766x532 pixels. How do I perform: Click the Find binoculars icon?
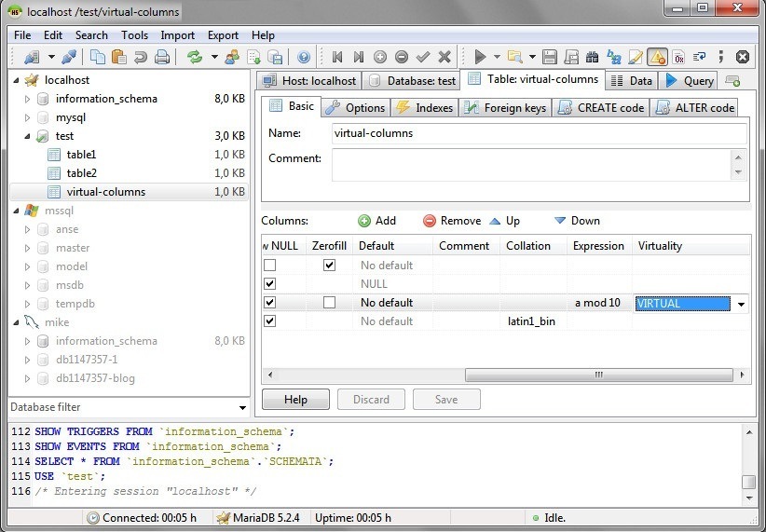[x=592, y=57]
